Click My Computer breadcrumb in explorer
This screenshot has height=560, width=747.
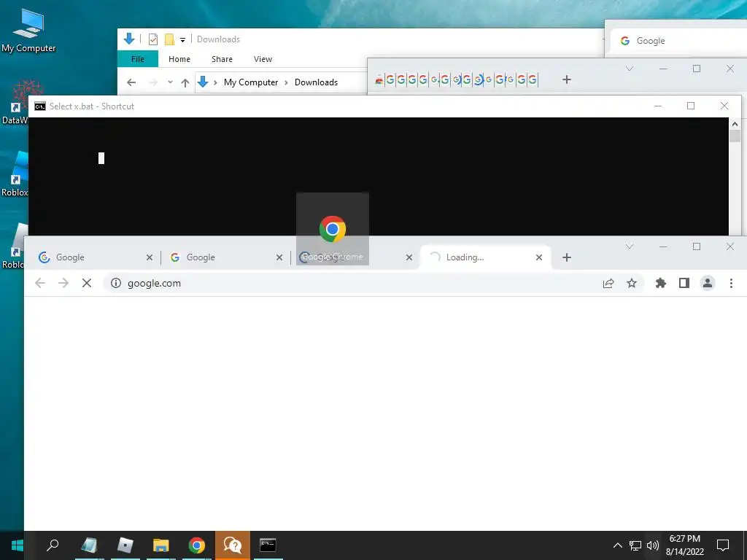pos(251,82)
